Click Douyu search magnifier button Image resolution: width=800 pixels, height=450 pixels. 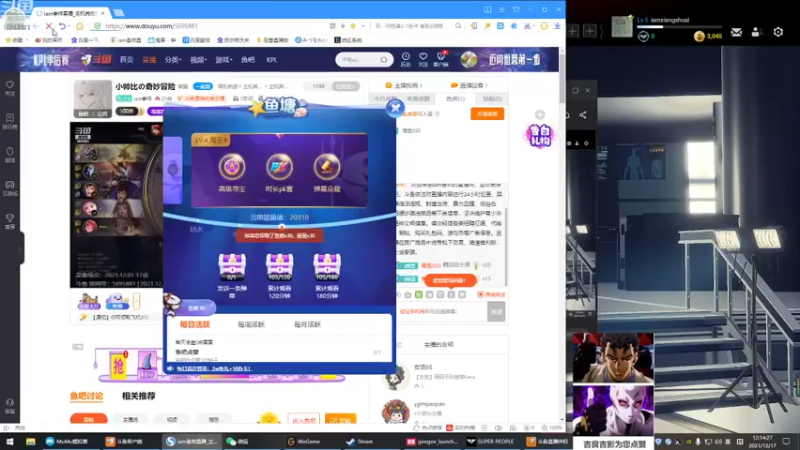[384, 60]
